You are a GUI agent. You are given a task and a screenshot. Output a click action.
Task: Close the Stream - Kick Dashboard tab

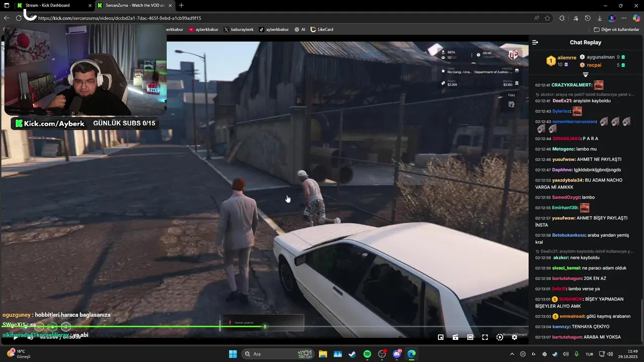point(89,6)
